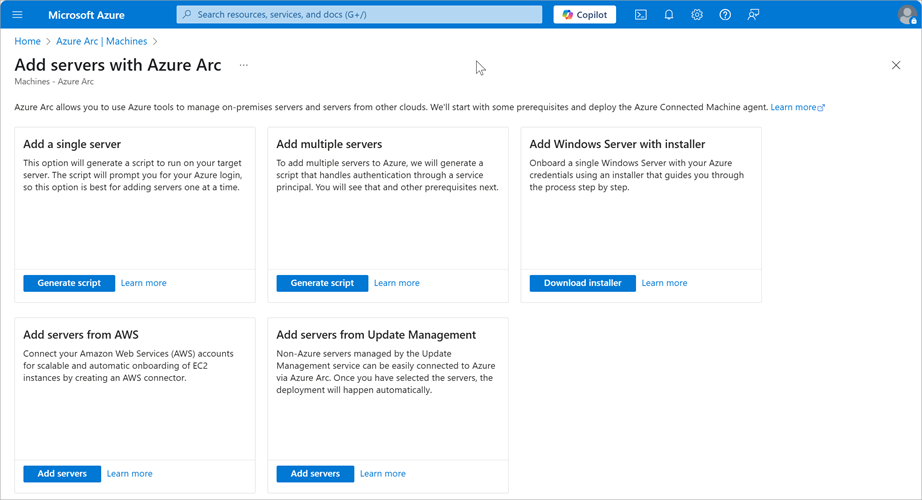The image size is (922, 500).
Task: Click the 'Add servers with Azure Arc' title
Action: coord(118,65)
